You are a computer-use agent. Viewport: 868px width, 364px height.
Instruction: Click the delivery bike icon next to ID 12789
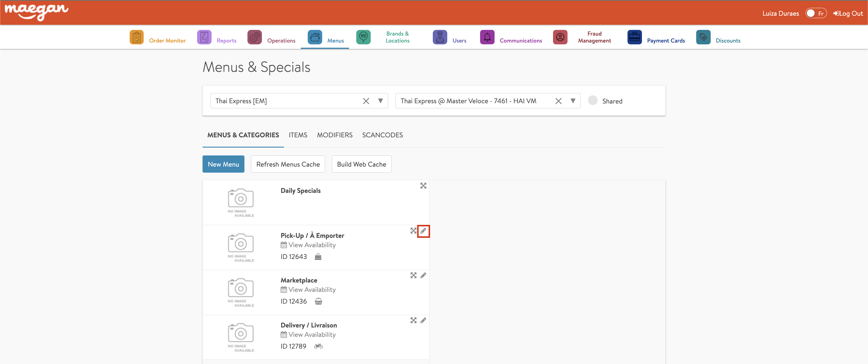pos(318,346)
